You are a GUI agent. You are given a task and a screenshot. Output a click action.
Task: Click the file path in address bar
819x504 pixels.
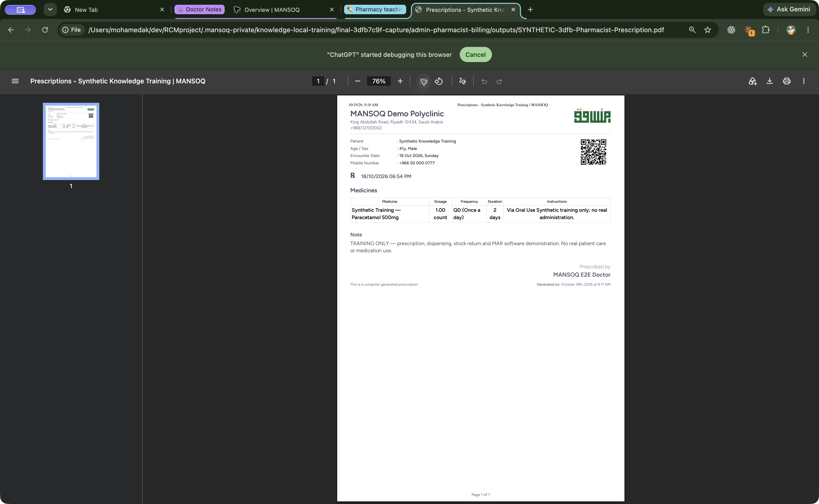[x=376, y=30]
